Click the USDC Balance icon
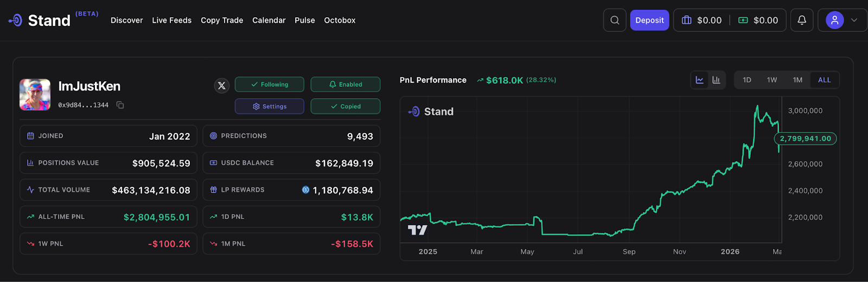 click(213, 163)
